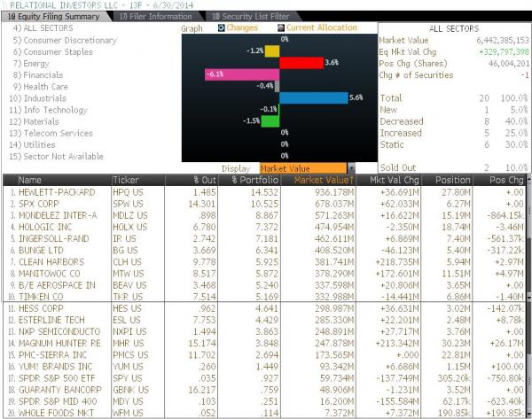
Task: Click the Decreased summary row
Action: tap(454, 121)
